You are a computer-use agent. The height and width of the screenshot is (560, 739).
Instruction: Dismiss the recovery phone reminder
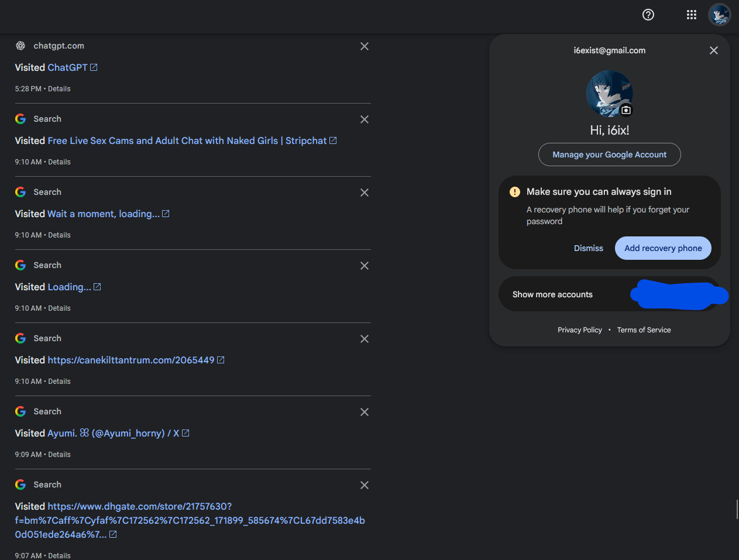[588, 248]
